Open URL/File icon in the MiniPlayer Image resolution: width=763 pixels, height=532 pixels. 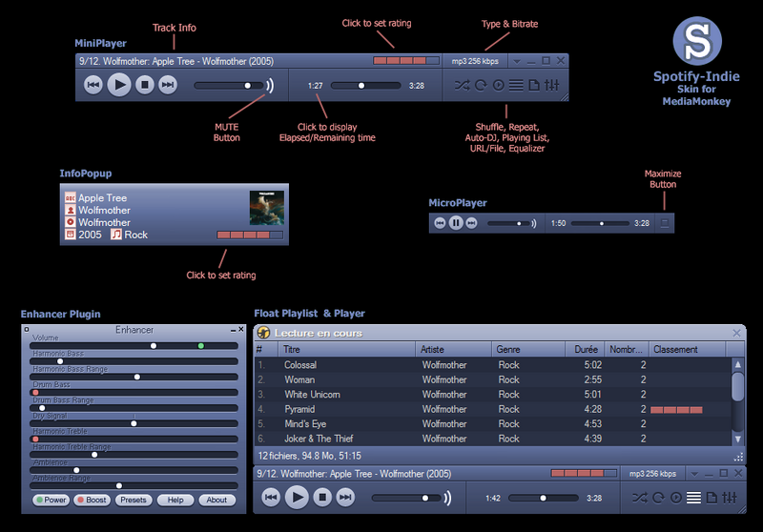pos(534,86)
